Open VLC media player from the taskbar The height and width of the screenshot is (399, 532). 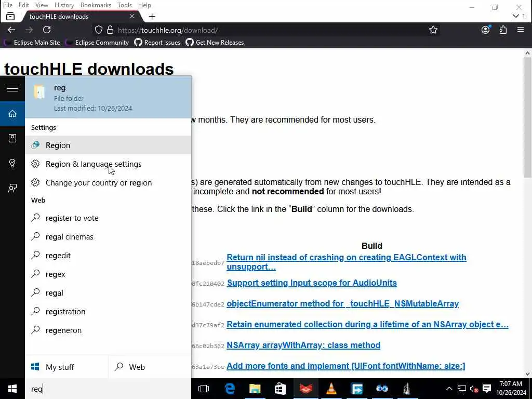[x=331, y=389]
